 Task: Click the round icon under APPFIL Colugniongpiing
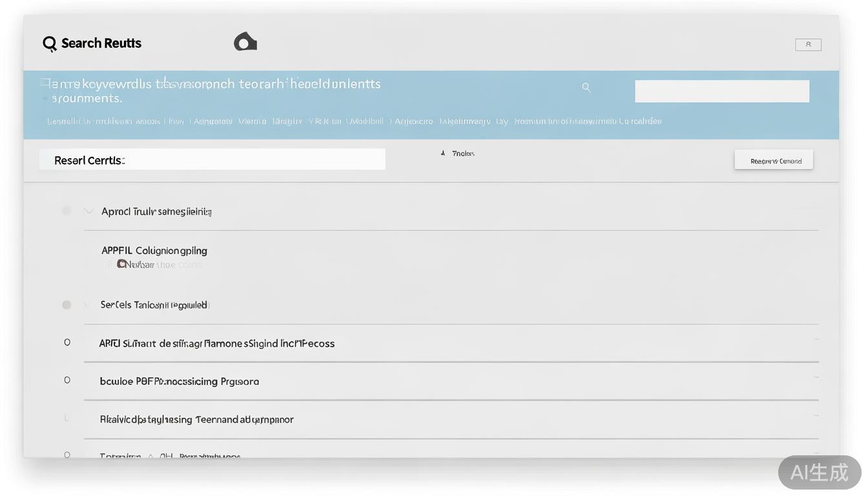pyautogui.click(x=121, y=264)
